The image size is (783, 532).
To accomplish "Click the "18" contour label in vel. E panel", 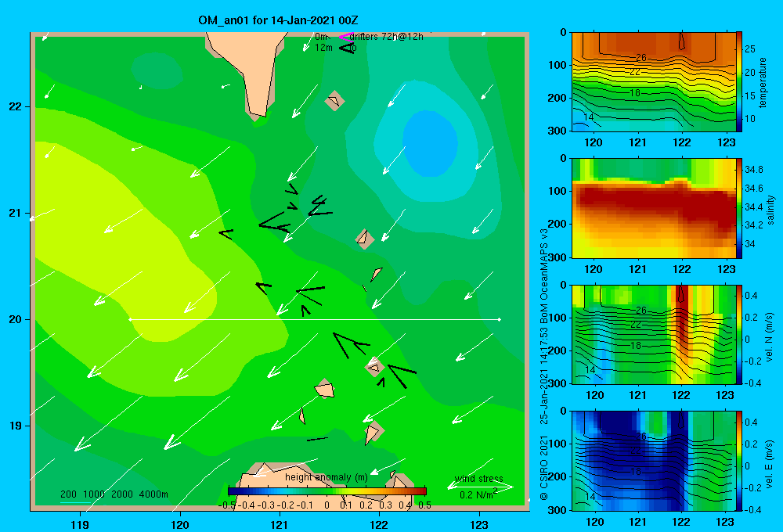I will [x=635, y=471].
